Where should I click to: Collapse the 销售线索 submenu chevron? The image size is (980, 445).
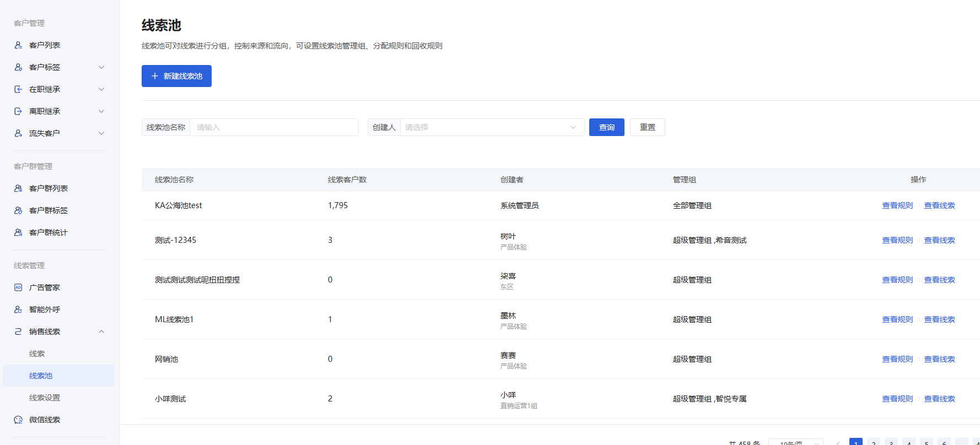point(101,332)
